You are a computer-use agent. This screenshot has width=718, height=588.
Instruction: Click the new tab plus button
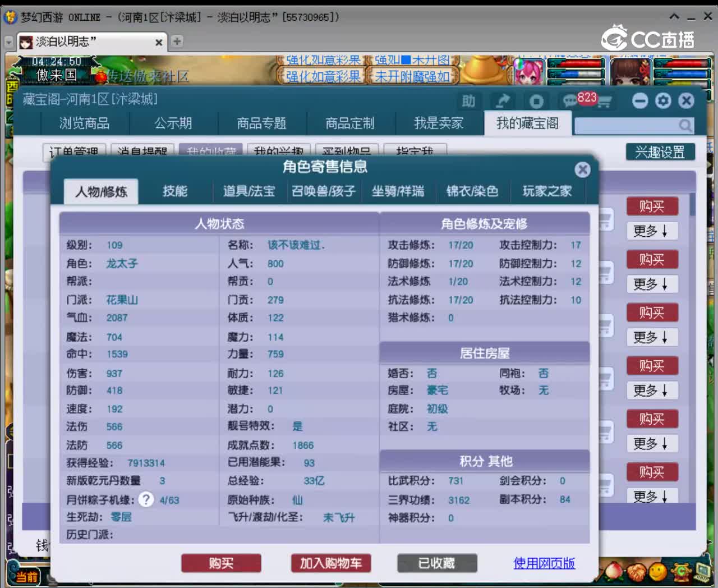[177, 41]
